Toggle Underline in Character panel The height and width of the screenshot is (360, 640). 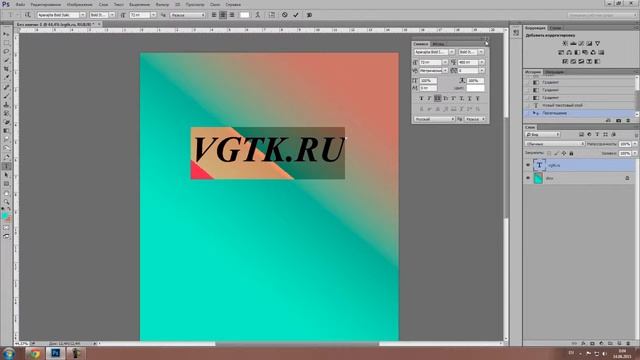pyautogui.click(x=469, y=98)
